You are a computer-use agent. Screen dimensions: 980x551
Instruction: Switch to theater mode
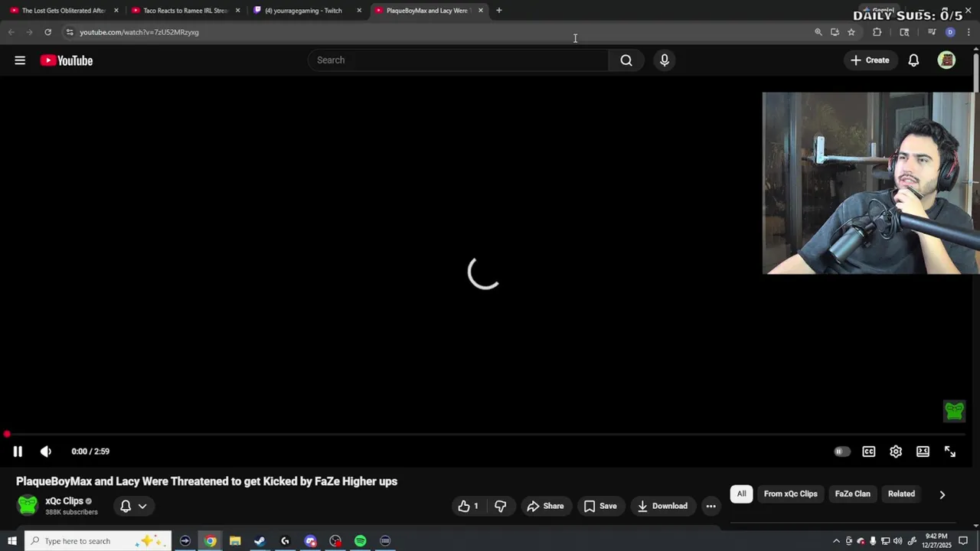[x=923, y=452]
